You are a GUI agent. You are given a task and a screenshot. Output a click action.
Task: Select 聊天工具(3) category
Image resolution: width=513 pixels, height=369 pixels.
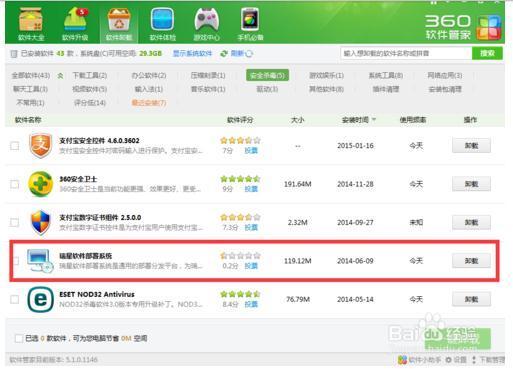click(x=30, y=89)
